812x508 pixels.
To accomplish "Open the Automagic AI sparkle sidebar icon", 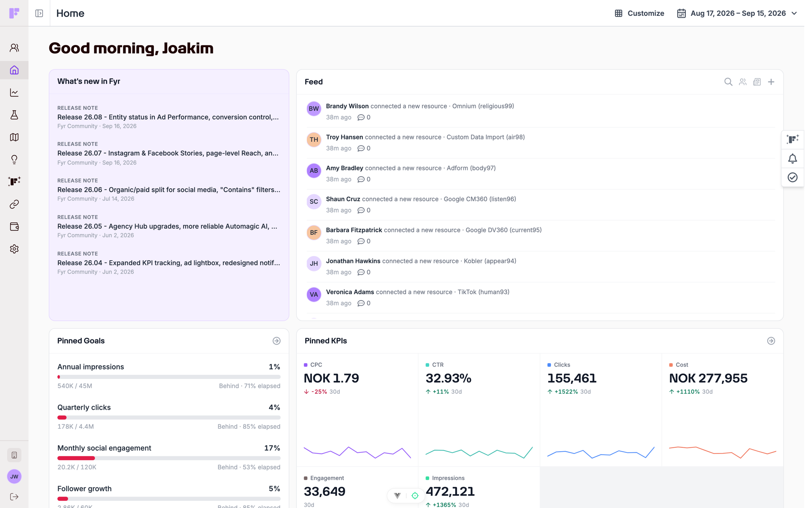I will pyautogui.click(x=14, y=182).
